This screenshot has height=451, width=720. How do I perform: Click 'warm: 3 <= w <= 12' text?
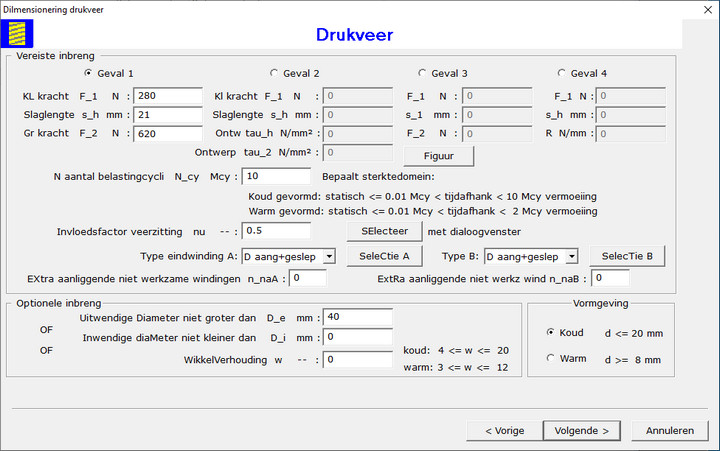coord(456,367)
